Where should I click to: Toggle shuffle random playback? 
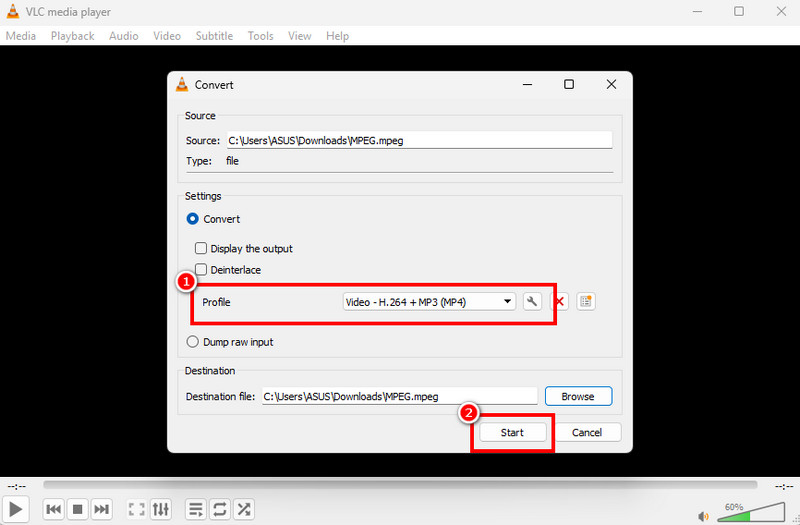[244, 509]
